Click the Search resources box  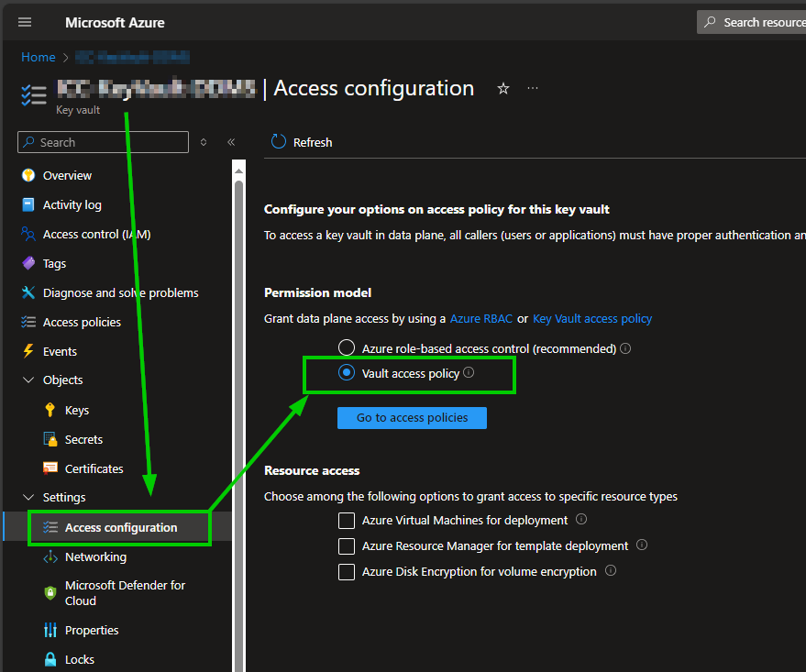coord(752,22)
